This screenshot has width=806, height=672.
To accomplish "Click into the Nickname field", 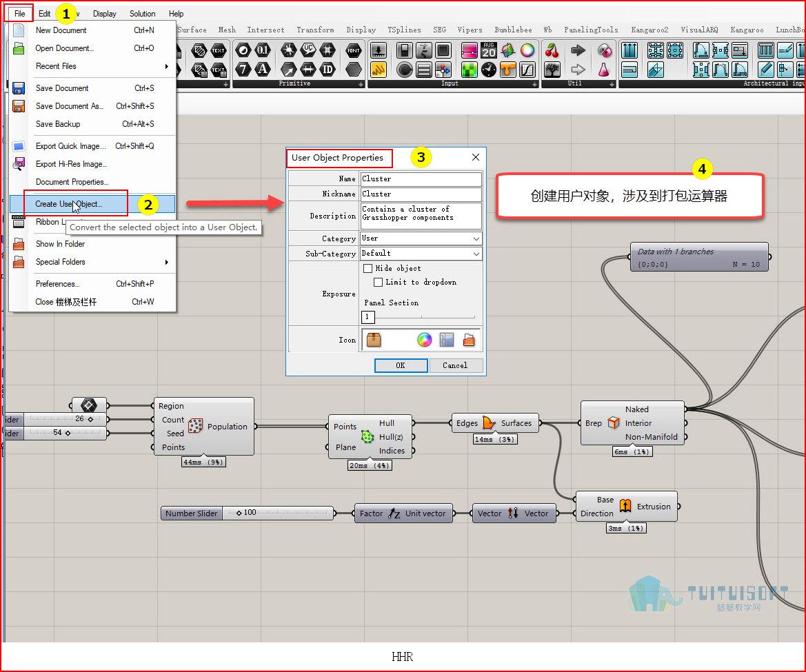I will 421,194.
